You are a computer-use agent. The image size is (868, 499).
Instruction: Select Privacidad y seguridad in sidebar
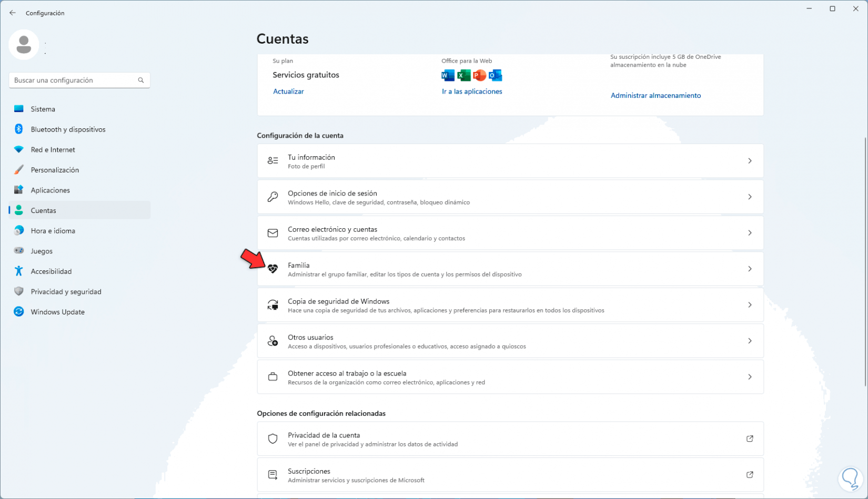(x=66, y=292)
